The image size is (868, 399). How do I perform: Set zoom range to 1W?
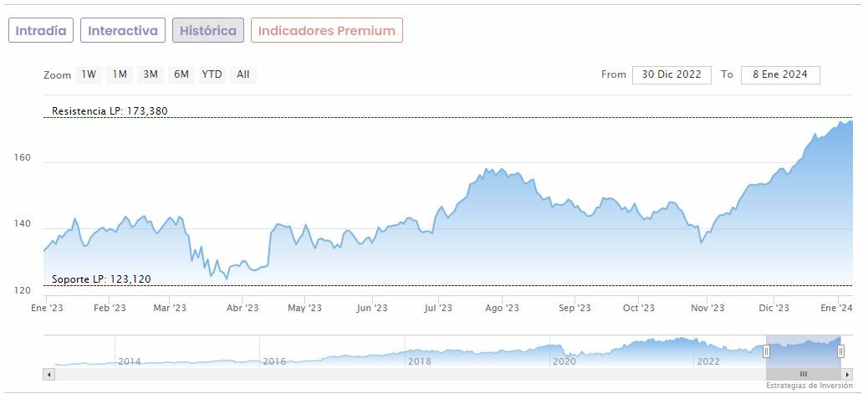coord(89,74)
